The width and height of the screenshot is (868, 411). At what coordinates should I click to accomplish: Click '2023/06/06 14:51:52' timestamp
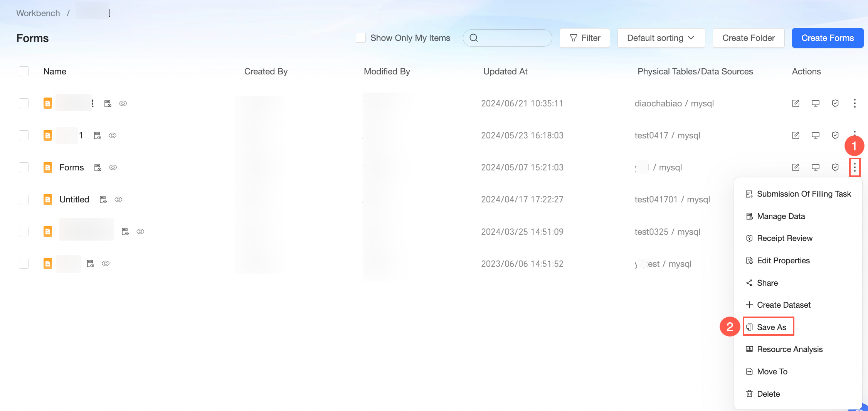(522, 264)
